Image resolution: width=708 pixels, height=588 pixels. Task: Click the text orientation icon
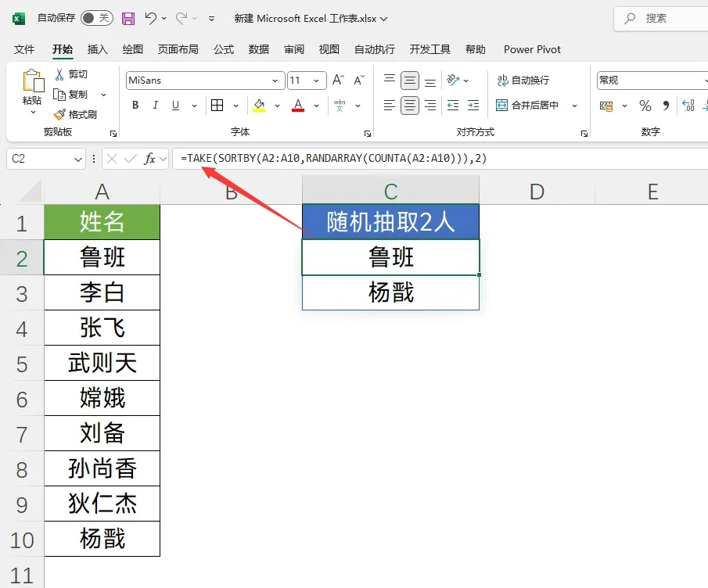pos(453,81)
